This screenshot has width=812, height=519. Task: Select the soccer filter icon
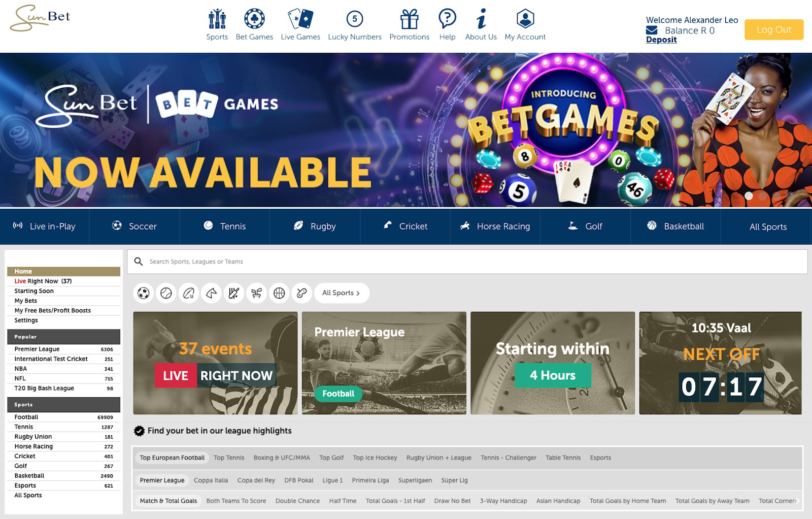[144, 293]
